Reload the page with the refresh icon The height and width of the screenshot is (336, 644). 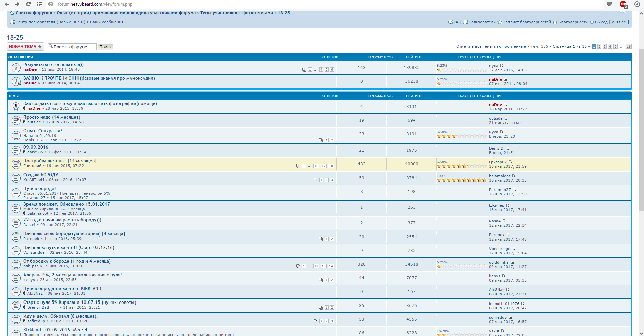point(29,4)
